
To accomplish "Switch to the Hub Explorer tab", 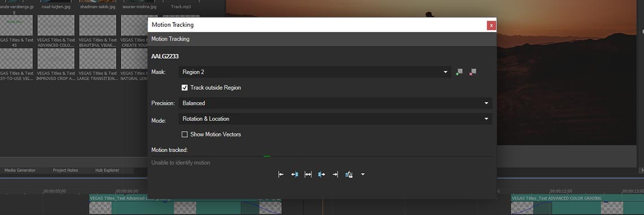I will click(x=107, y=170).
